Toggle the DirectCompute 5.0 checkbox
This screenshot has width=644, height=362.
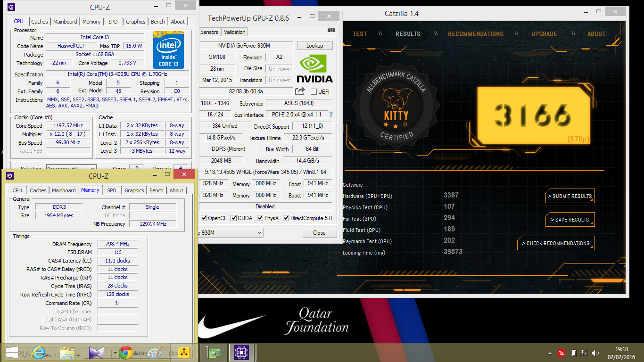click(286, 218)
